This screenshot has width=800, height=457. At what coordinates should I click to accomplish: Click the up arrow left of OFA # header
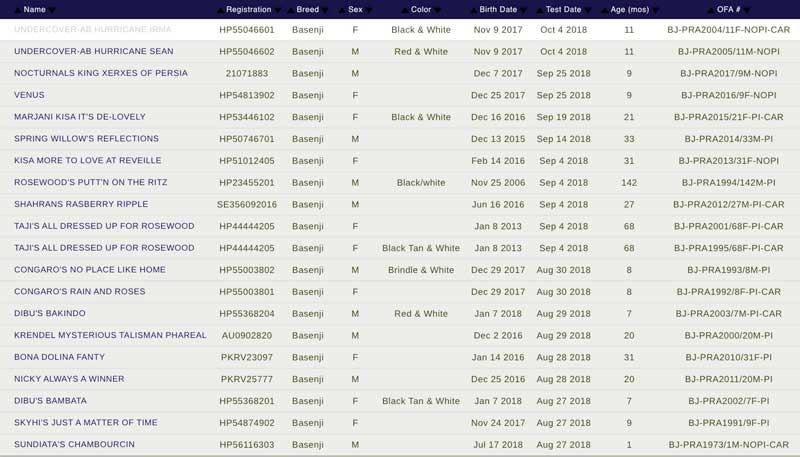(x=709, y=10)
